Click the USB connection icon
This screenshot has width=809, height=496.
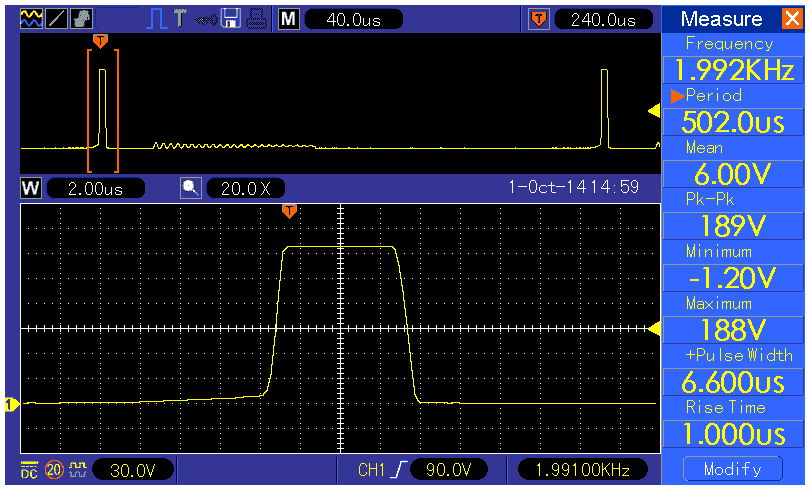coord(206,20)
